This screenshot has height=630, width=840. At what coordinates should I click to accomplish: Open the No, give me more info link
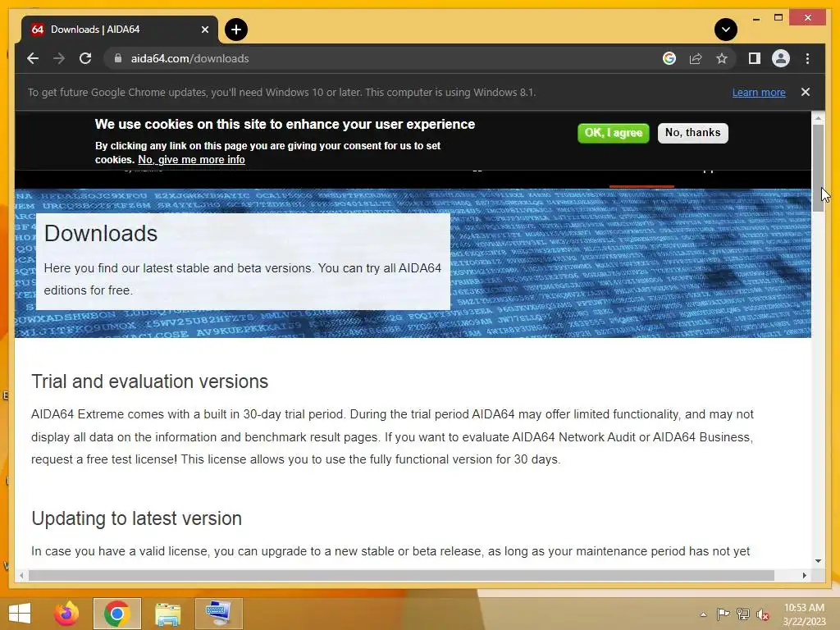click(x=191, y=160)
